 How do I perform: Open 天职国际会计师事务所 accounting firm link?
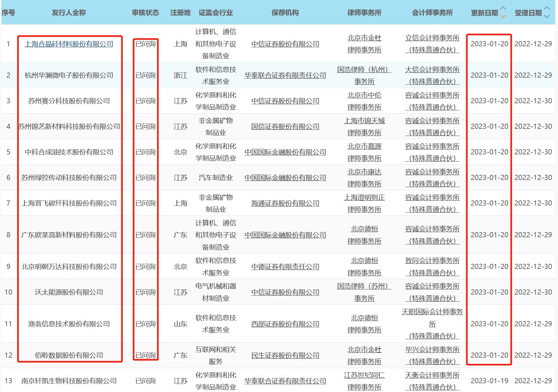(432, 324)
